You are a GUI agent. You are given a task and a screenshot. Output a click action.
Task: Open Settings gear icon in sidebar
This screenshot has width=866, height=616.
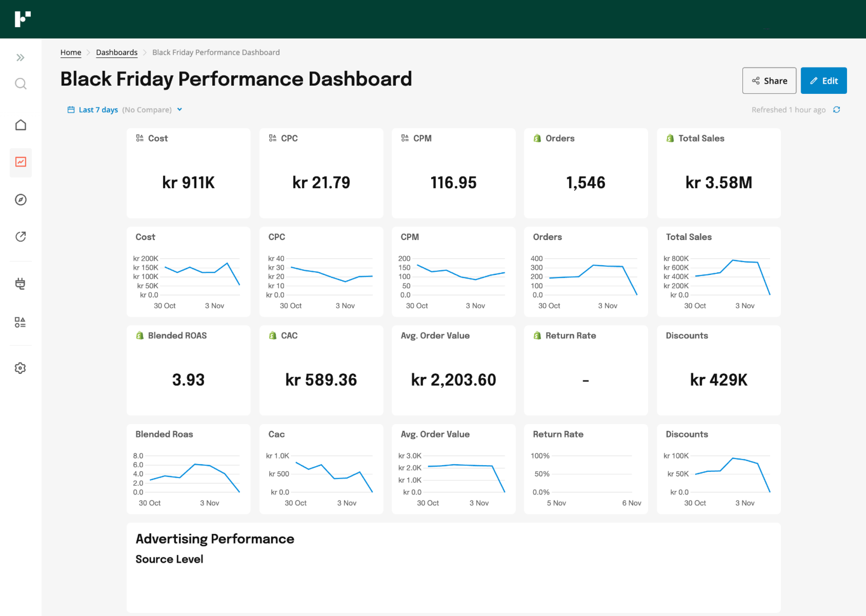[20, 368]
